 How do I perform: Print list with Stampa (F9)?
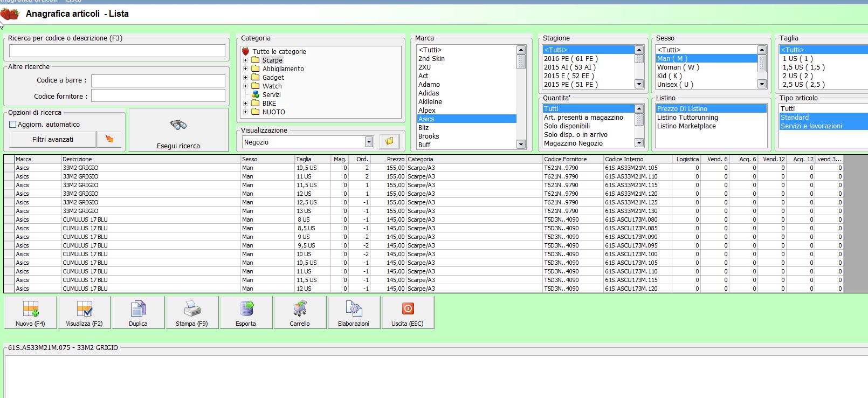[x=192, y=312]
